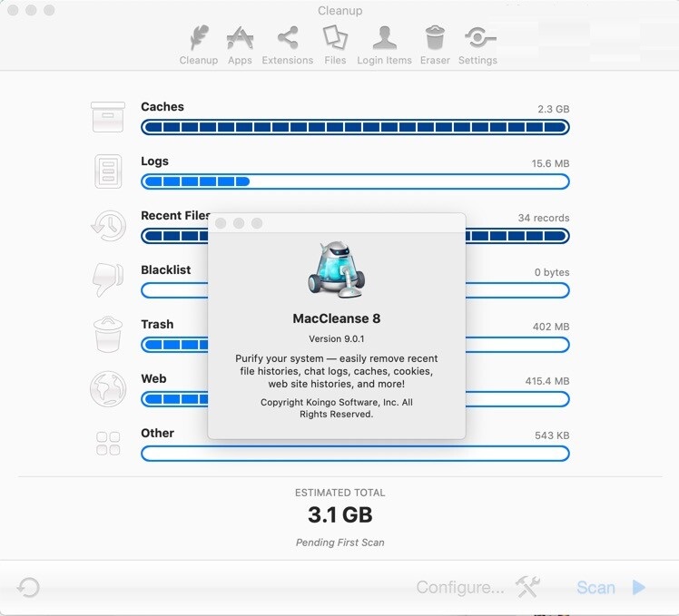Click the 543 KB other size

[x=552, y=435]
